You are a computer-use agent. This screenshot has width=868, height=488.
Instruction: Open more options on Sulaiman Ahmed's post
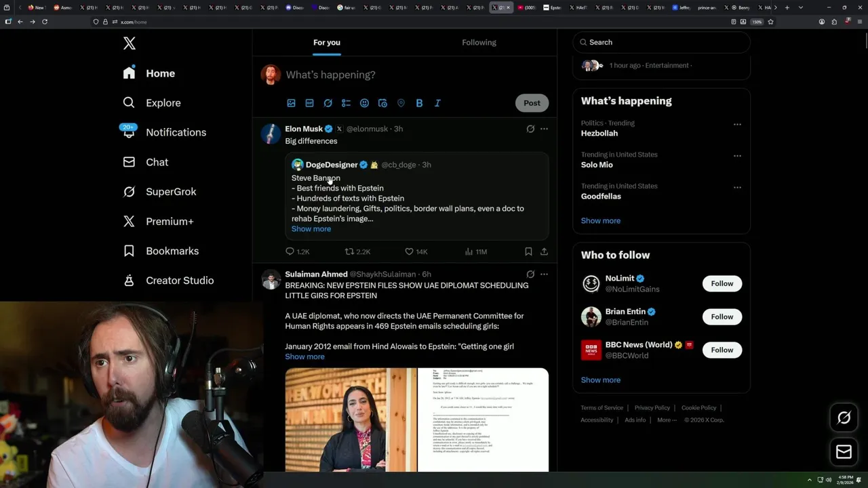point(544,274)
